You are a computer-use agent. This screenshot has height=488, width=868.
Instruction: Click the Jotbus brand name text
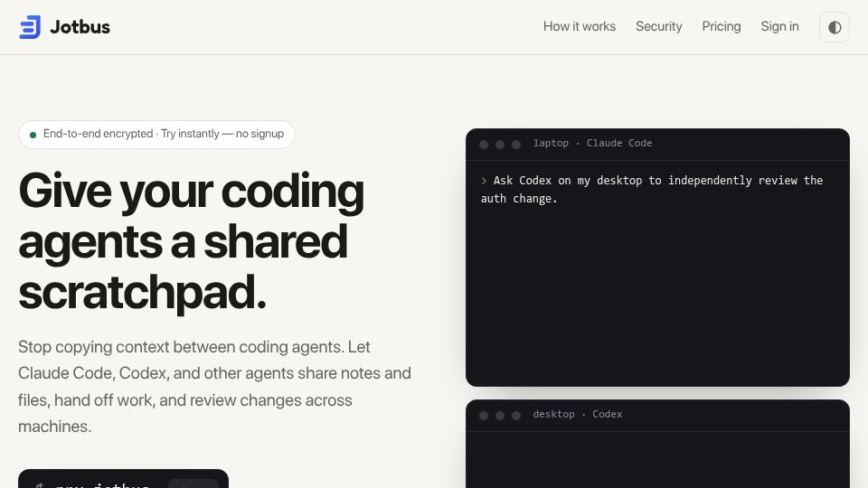80,26
